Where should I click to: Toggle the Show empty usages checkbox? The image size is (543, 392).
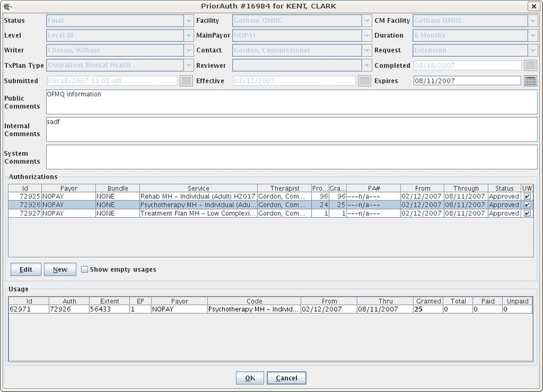84,269
